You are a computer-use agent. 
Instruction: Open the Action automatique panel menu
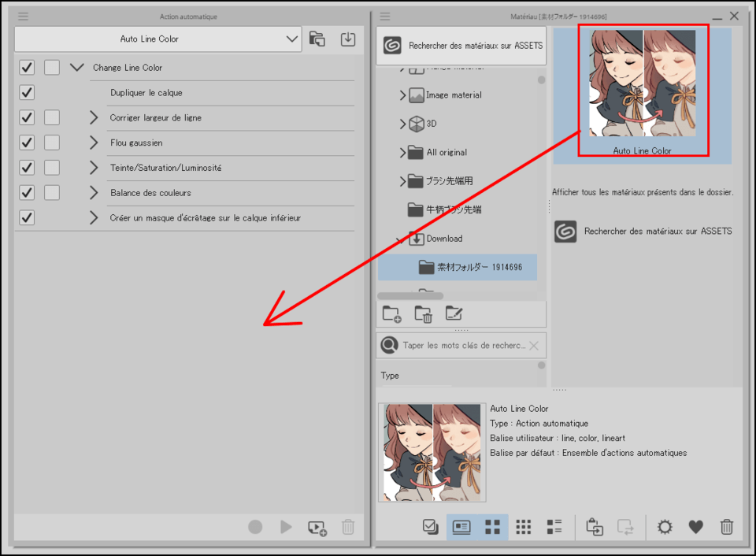(x=23, y=16)
